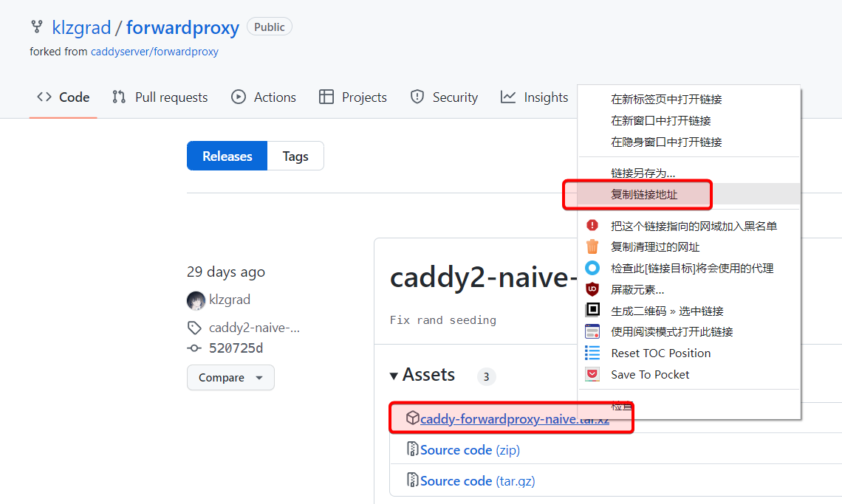Click the package icon for caddy-forwardproxy-naive

(x=413, y=418)
